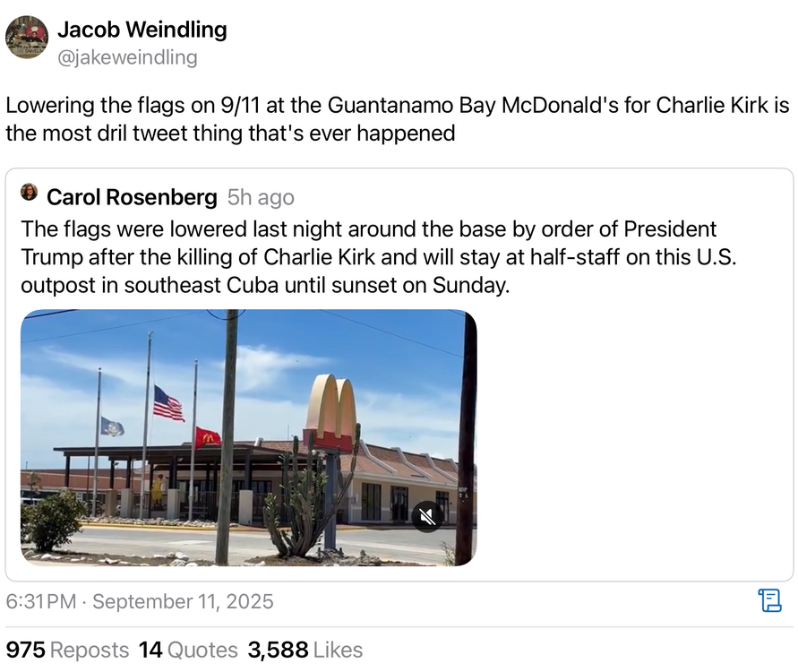Click the Jacob Weindling display name
Viewport: 798px width, 672px height.
point(142,30)
